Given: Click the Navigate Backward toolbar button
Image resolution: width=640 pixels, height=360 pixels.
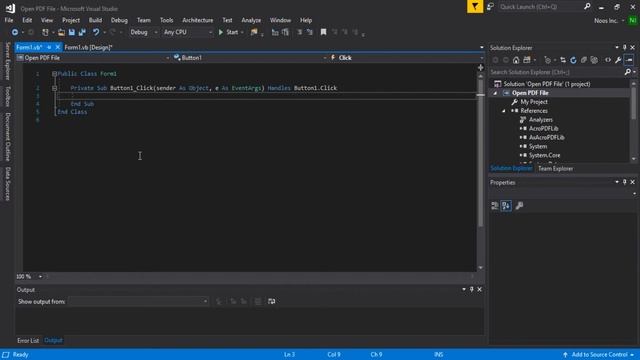Looking at the screenshot, I should 15,32.
